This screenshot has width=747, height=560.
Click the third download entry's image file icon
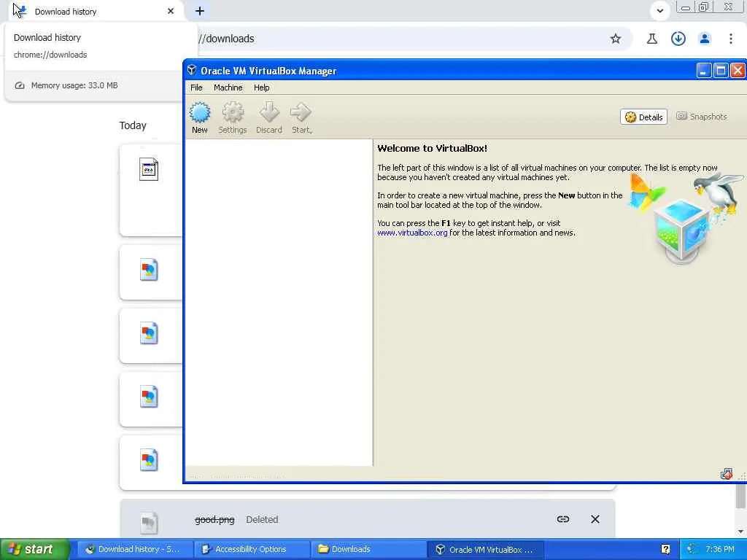pos(149,333)
